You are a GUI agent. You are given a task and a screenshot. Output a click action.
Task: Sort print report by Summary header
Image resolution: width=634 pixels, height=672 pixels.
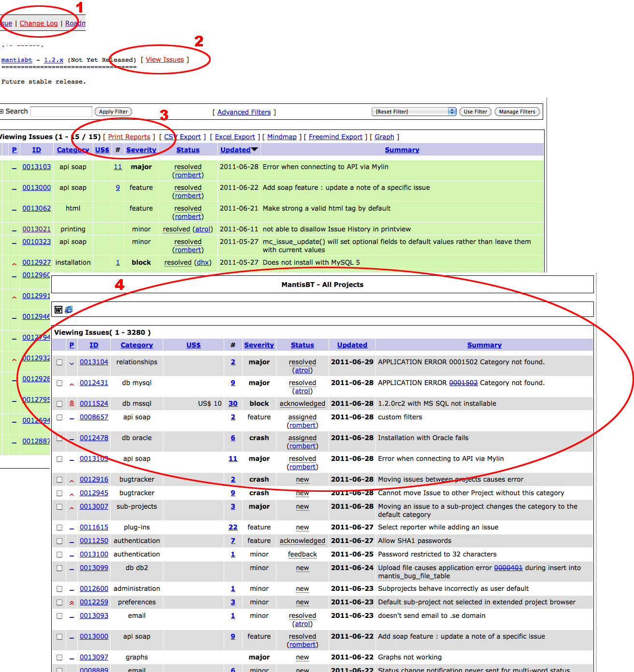[x=484, y=345]
